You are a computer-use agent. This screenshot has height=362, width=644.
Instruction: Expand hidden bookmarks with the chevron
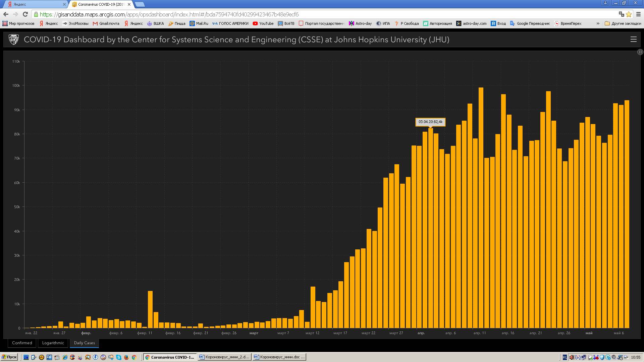click(598, 23)
